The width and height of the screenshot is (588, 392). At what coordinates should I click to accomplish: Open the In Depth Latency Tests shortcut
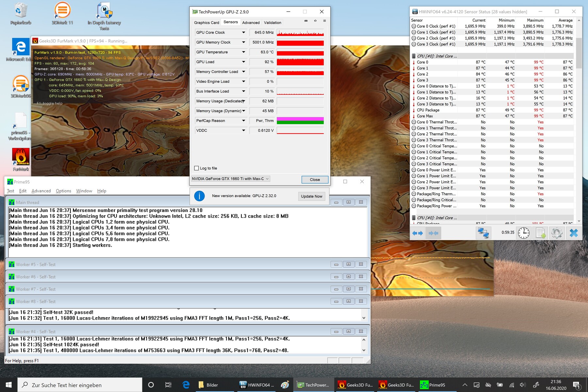[x=104, y=16]
